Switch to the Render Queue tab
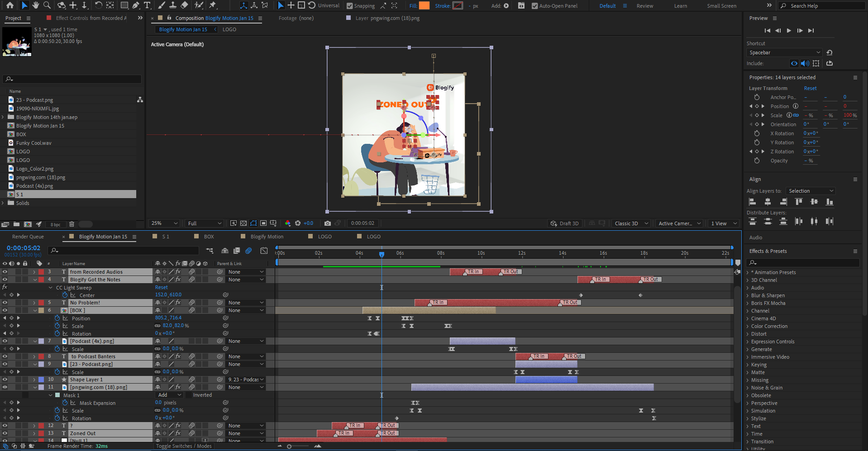 28,236
